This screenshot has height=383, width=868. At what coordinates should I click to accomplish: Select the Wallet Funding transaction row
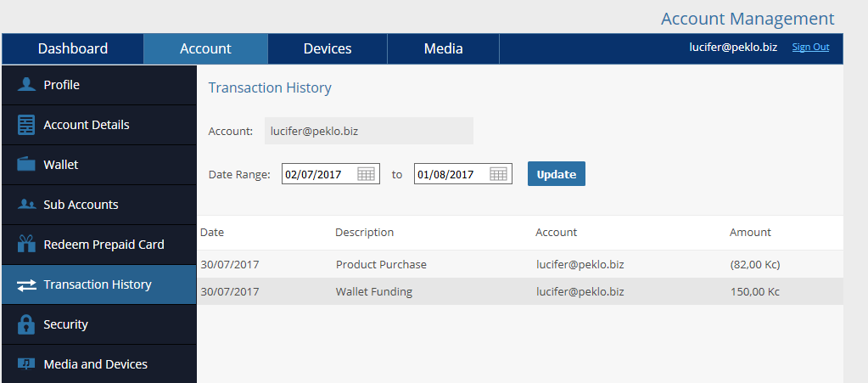[x=520, y=291]
